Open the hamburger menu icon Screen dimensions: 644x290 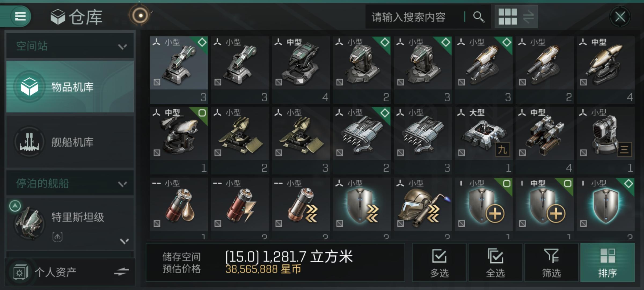pos(20,16)
